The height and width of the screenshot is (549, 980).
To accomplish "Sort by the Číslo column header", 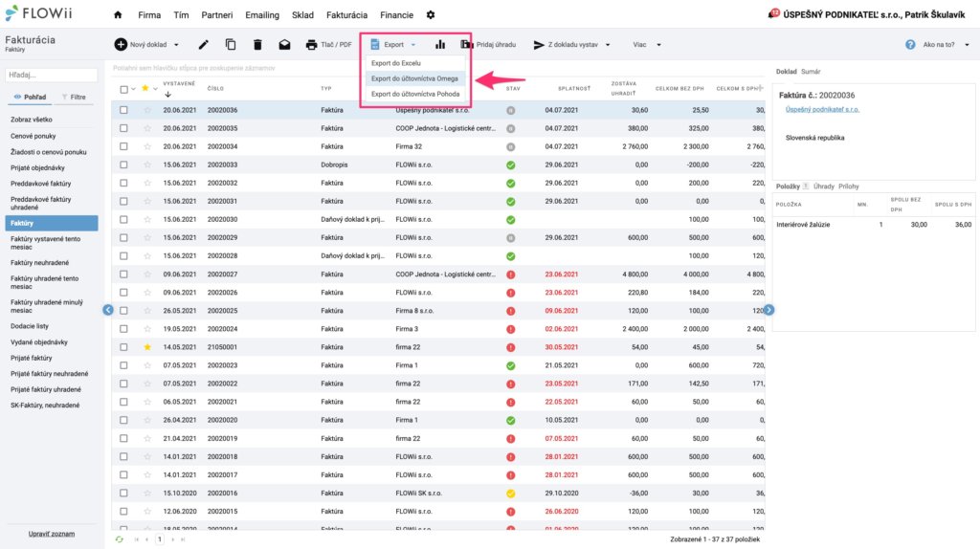I will (215, 89).
